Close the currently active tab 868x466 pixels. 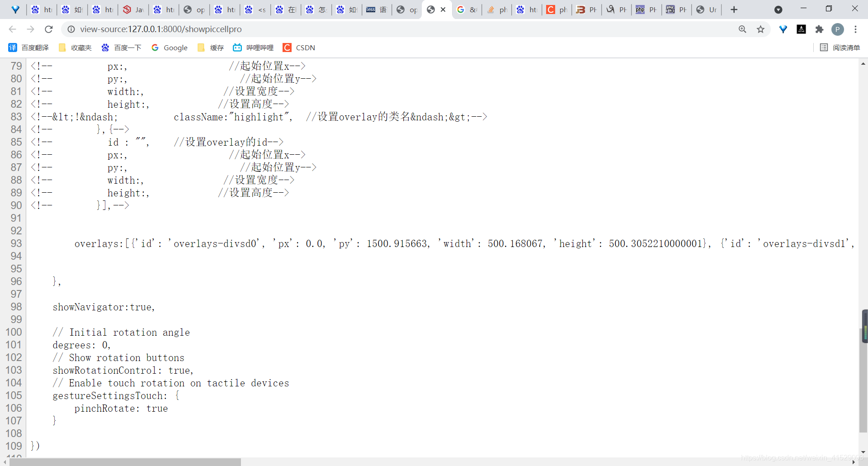(443, 10)
